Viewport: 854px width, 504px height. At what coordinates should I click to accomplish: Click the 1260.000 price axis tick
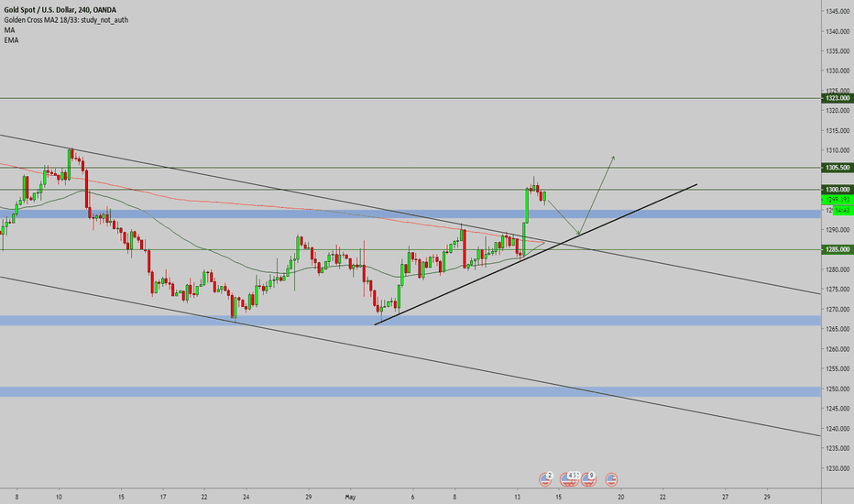point(838,349)
